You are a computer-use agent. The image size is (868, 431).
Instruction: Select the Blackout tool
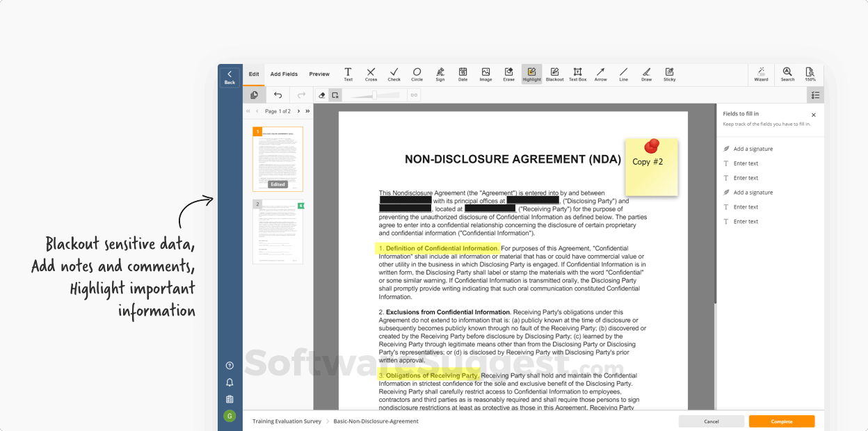click(554, 74)
